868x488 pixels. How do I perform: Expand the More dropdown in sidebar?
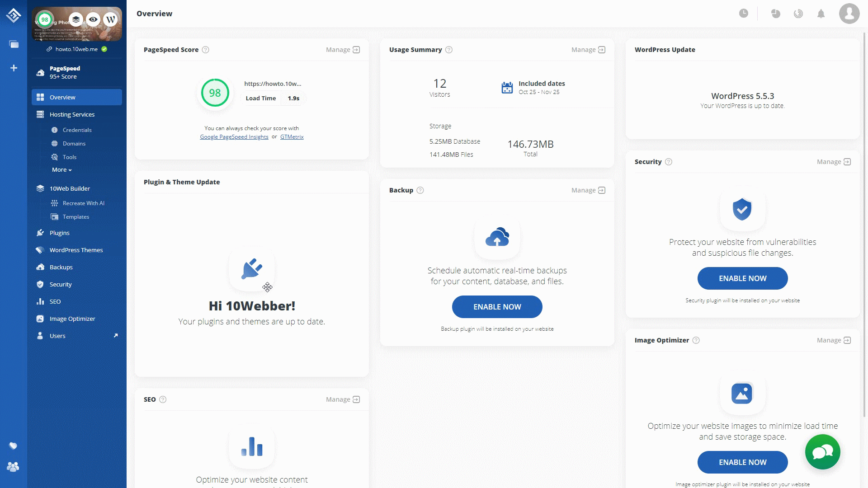click(62, 170)
